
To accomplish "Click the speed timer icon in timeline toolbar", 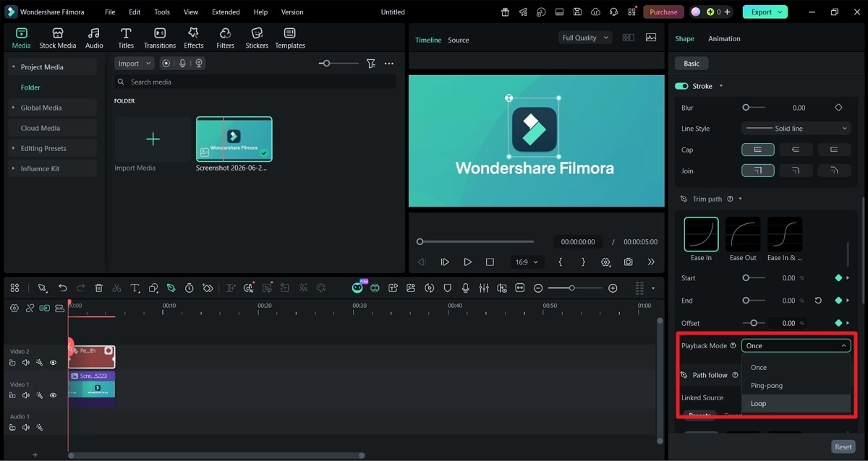I will [190, 288].
